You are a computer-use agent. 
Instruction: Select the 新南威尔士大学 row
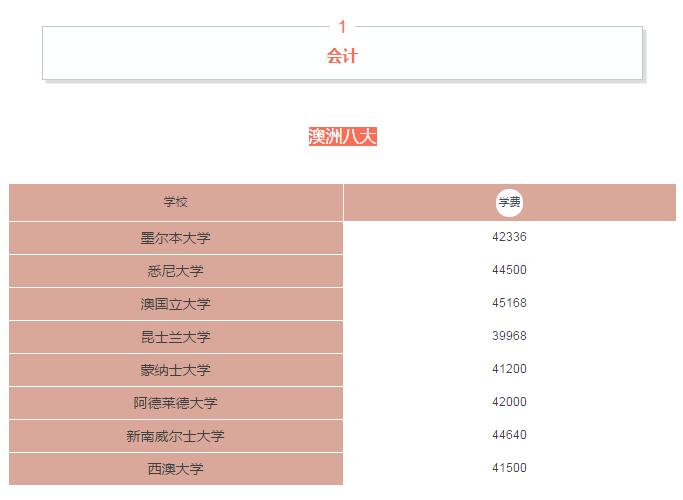click(176, 436)
